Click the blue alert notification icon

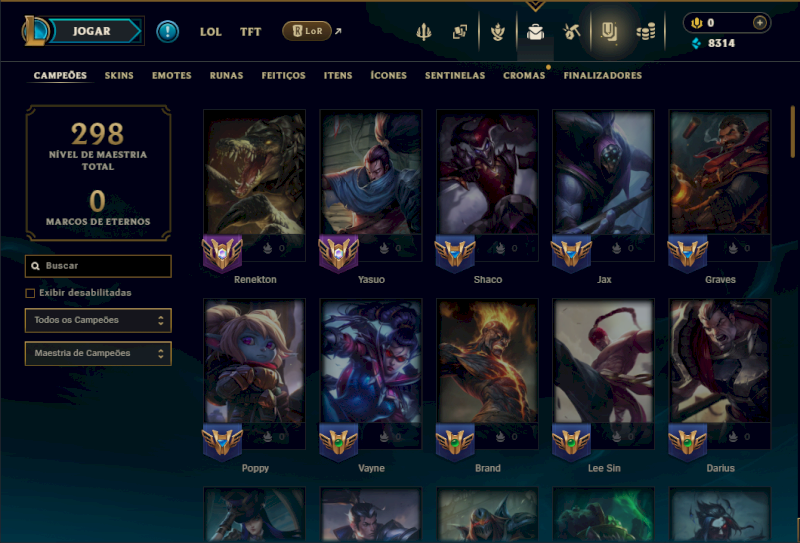point(167,32)
